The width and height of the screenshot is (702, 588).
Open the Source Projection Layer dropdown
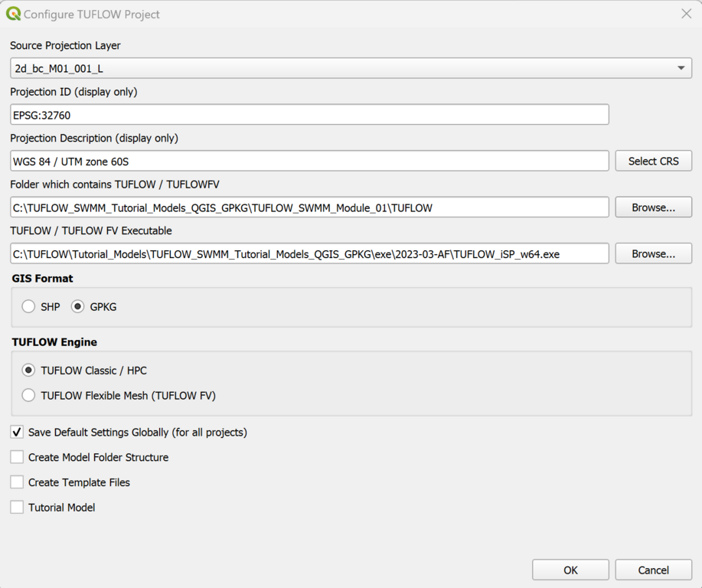(x=351, y=68)
